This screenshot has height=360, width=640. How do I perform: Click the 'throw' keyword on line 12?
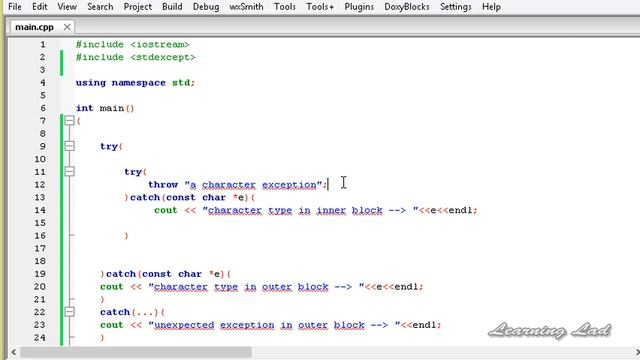(x=163, y=184)
